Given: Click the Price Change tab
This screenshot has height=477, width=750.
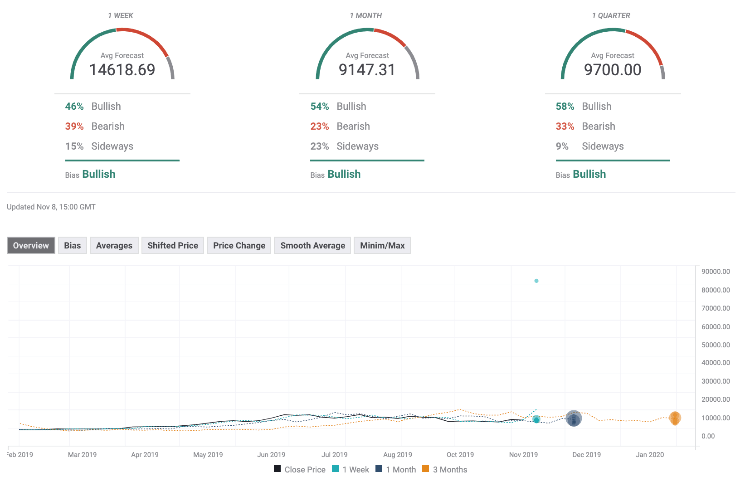Looking at the screenshot, I should pyautogui.click(x=239, y=245).
